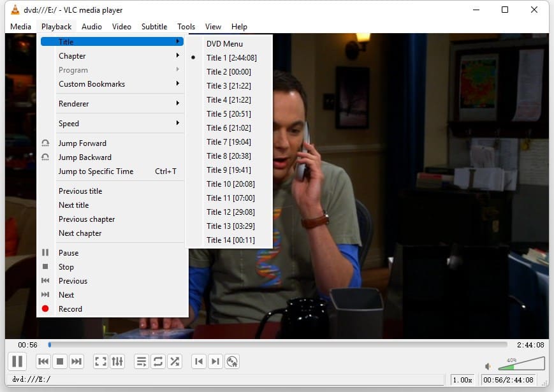Select Title 12 [29:08] from list

pyautogui.click(x=230, y=212)
